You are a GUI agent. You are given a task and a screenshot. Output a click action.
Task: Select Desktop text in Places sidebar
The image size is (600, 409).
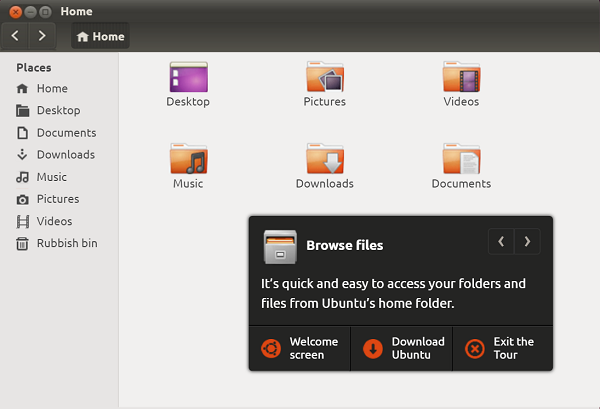tap(59, 111)
